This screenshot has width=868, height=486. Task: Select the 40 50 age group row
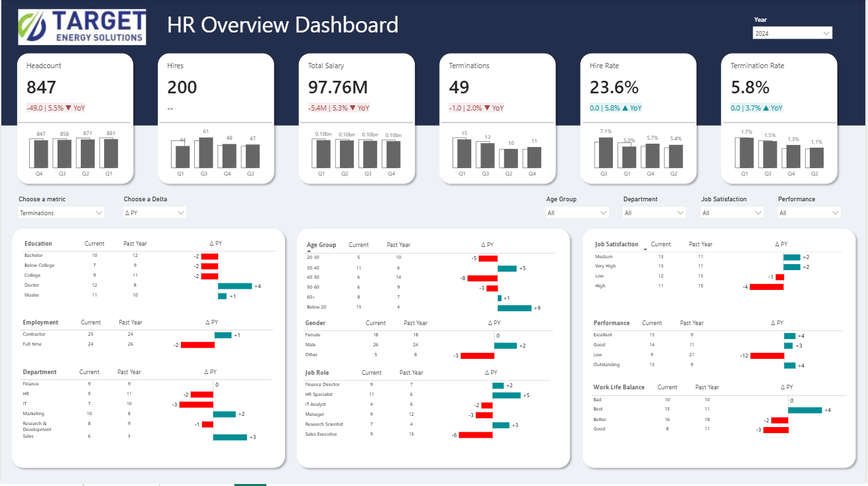click(427, 277)
